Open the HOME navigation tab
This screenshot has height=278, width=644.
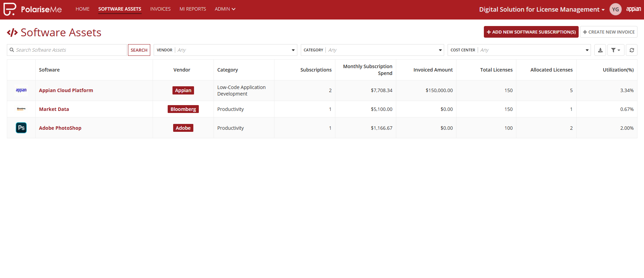tap(82, 9)
